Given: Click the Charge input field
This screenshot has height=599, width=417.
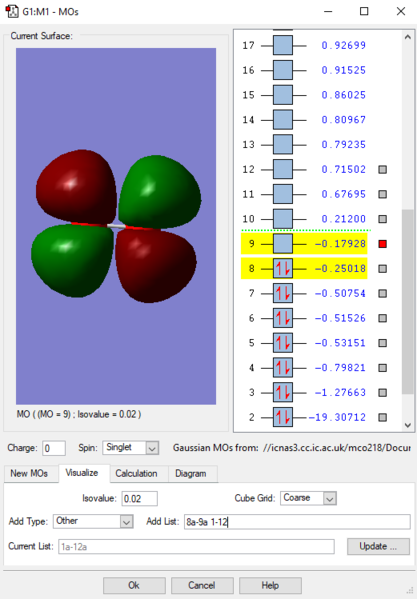Looking at the screenshot, I should pyautogui.click(x=54, y=448).
